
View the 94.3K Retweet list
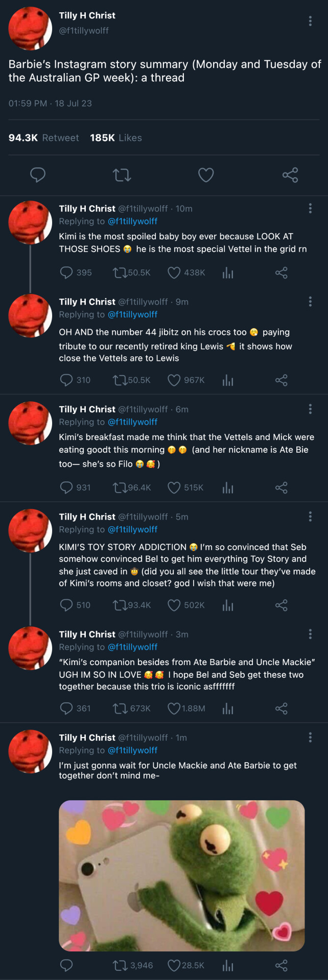[44, 138]
